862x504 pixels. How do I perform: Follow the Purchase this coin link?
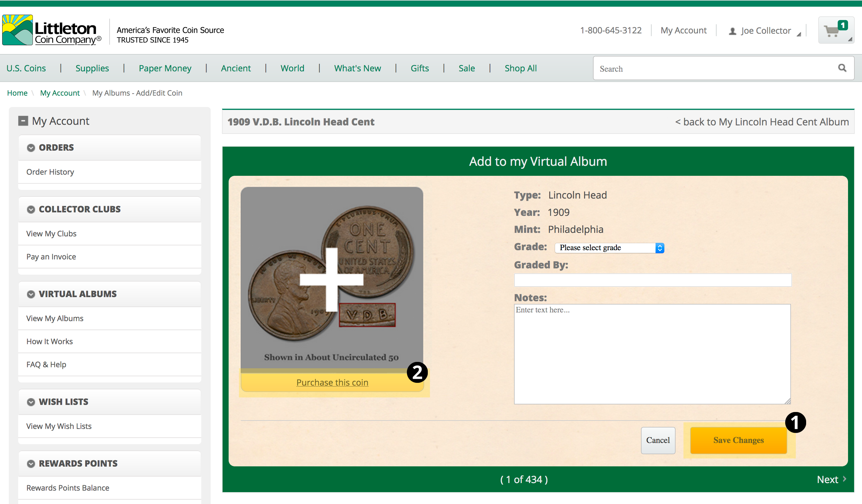click(x=332, y=382)
